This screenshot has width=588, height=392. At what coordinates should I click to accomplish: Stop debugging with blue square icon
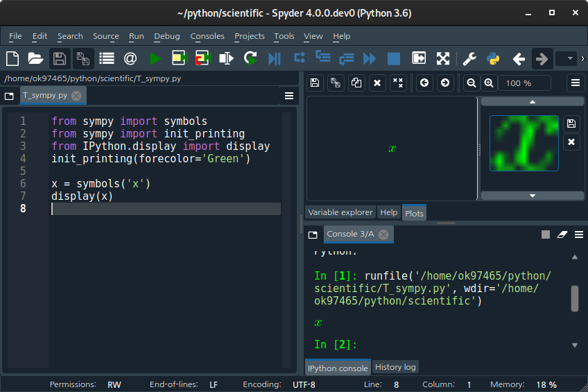click(x=394, y=59)
